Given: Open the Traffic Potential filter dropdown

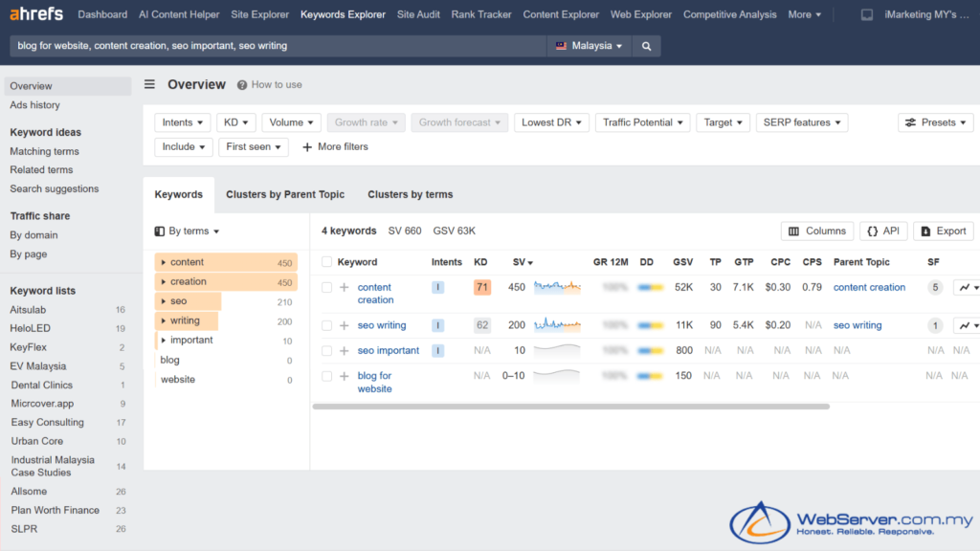Looking at the screenshot, I should pyautogui.click(x=642, y=122).
